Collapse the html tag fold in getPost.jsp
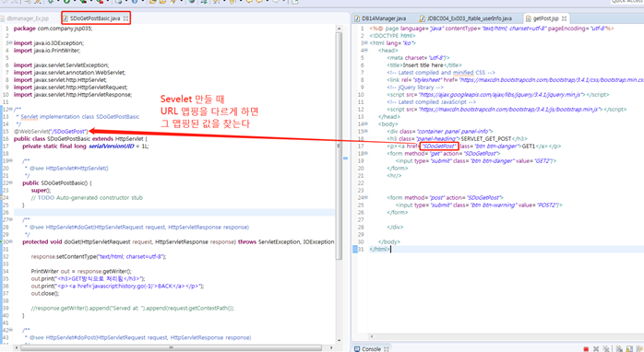The height and width of the screenshot is (352, 644). pos(366,43)
